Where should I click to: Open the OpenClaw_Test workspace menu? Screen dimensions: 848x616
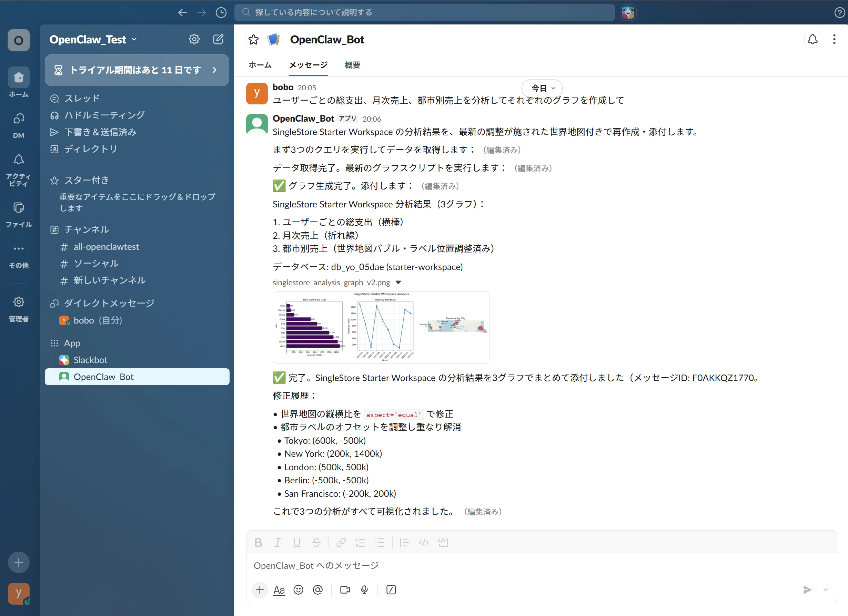pos(93,39)
